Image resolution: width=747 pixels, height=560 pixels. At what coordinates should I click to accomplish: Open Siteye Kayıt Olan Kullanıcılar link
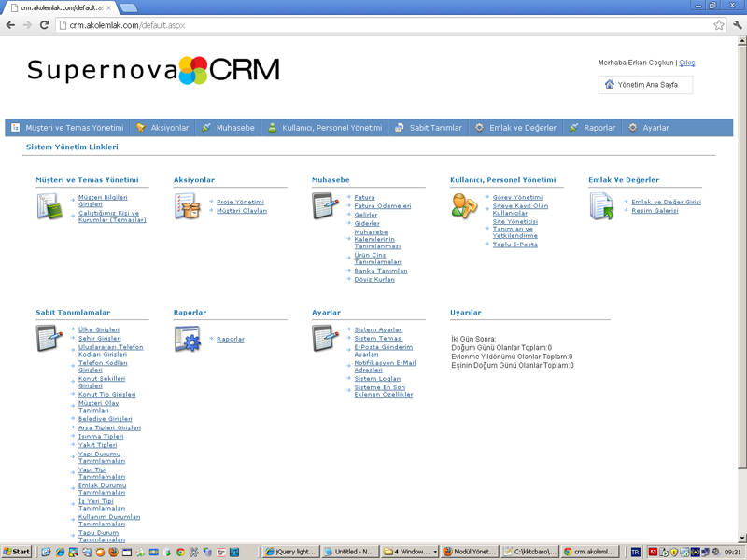520,209
